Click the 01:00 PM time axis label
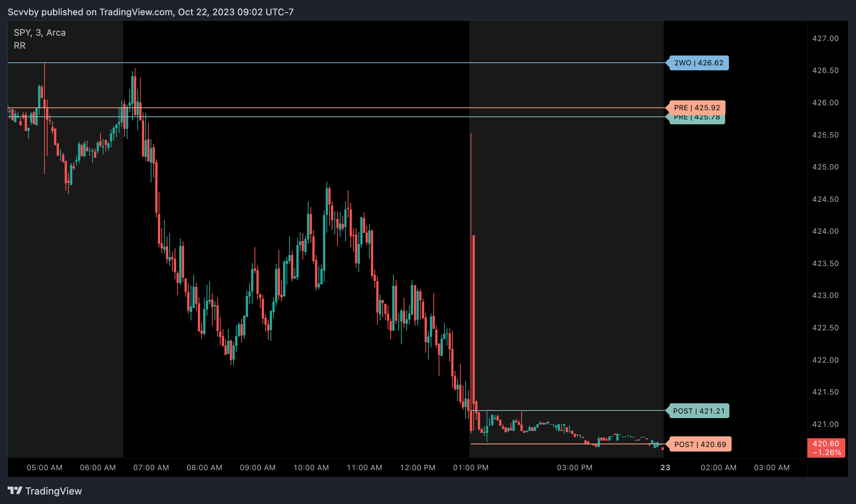 [471, 468]
